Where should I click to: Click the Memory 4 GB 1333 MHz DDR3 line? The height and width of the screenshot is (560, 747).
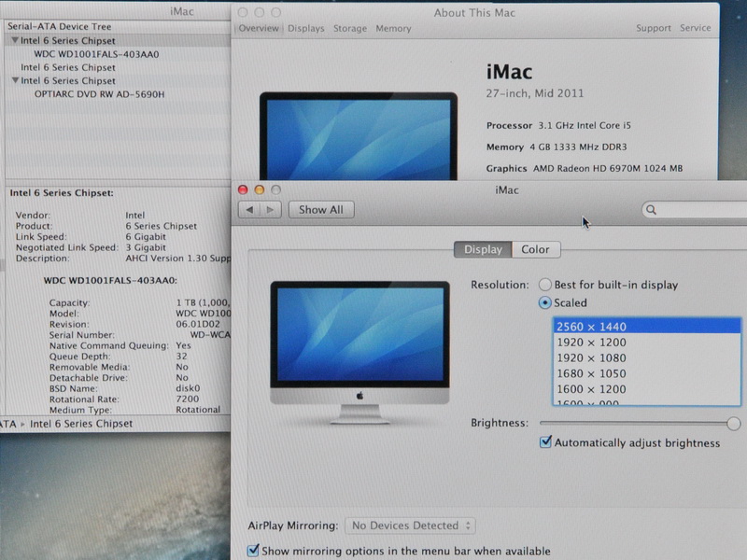[x=557, y=147]
